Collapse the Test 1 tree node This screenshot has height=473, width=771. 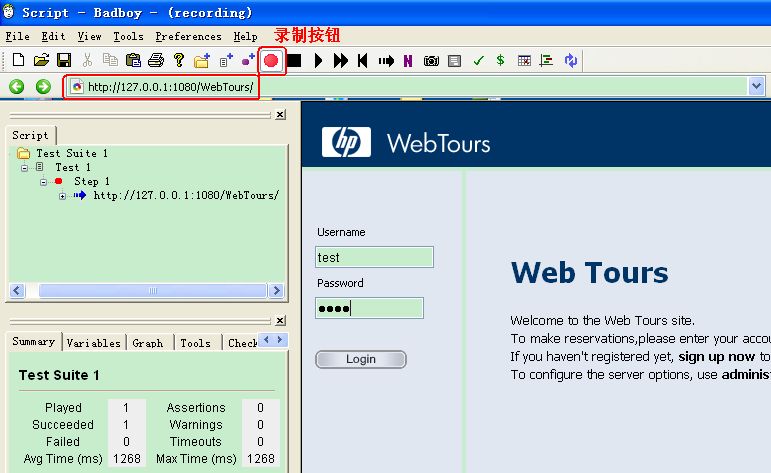coord(24,168)
